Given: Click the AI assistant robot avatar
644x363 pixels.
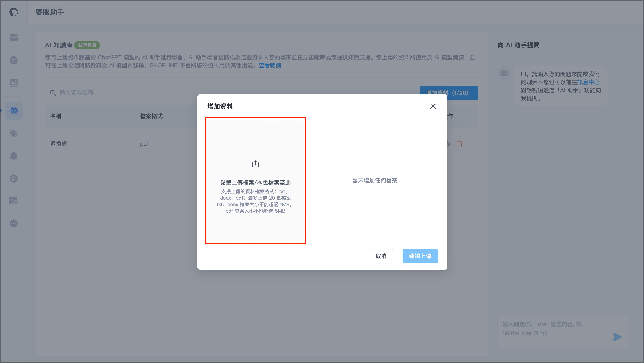Looking at the screenshot, I should 504,73.
